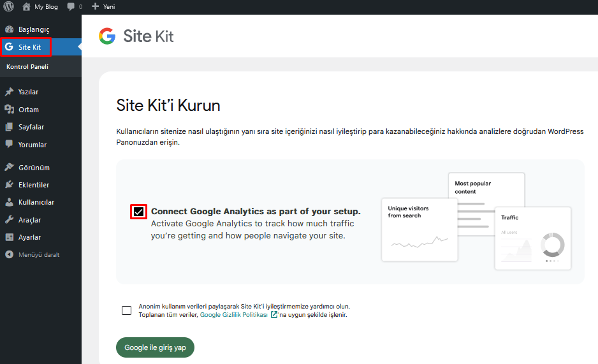
Task: Open Ayarlar settings menu
Action: (30, 237)
